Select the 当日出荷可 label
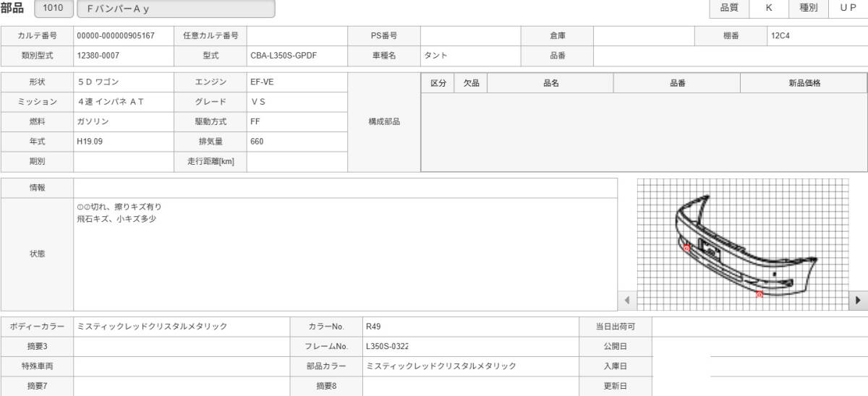This screenshot has height=396, width=868. tap(616, 327)
